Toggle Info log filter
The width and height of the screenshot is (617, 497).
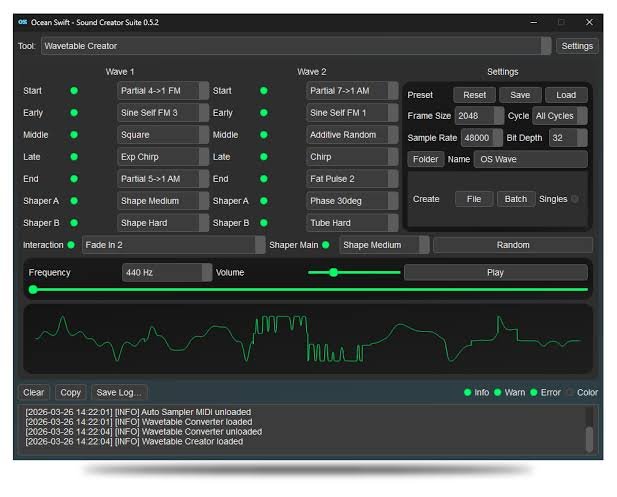coord(468,392)
